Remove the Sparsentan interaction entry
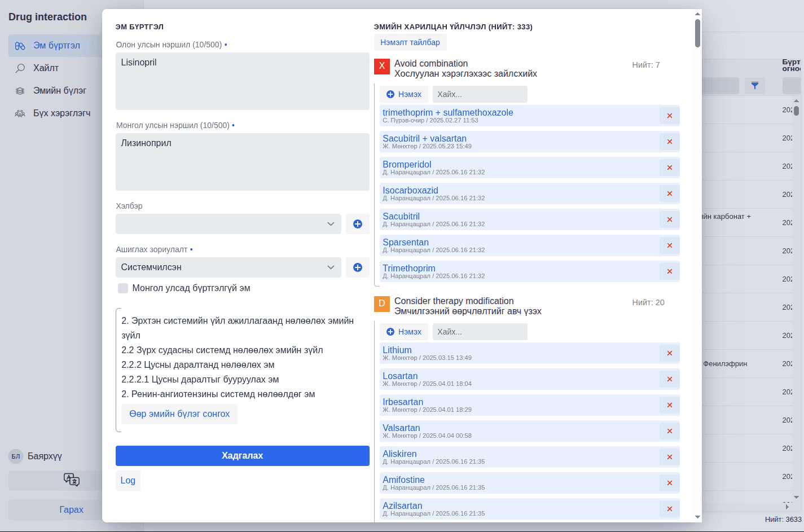The width and height of the screenshot is (804, 532). 669,245
